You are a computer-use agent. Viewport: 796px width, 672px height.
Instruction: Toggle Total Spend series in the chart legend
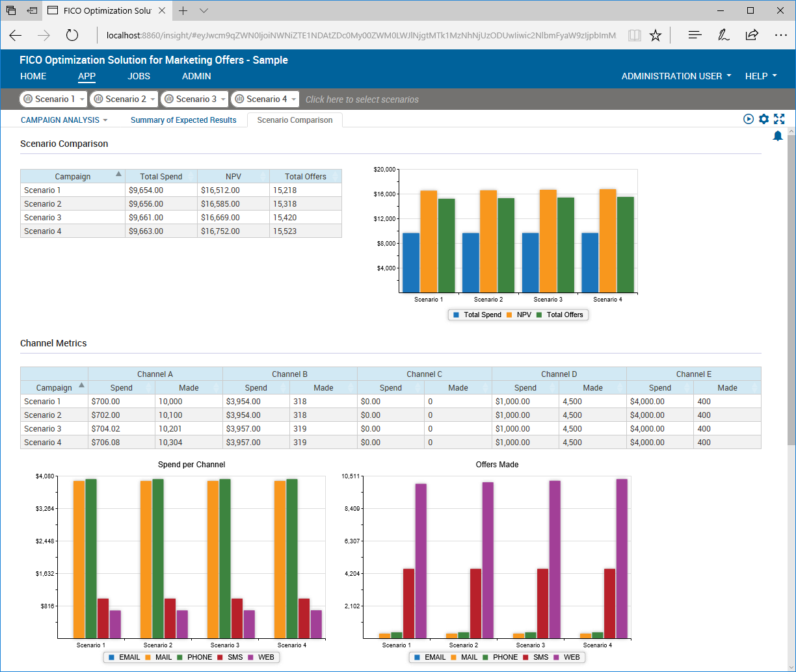(477, 315)
